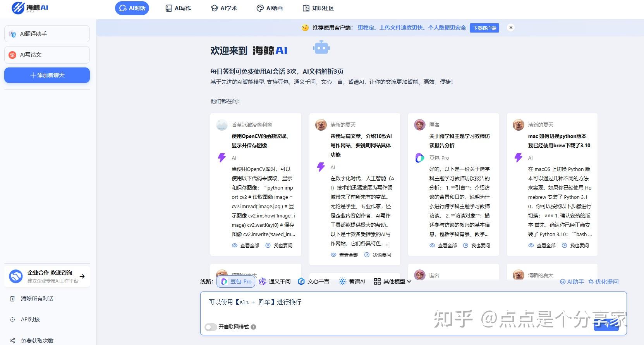644x345 pixels.
Task: Click 清除所有对话
Action: (37, 298)
